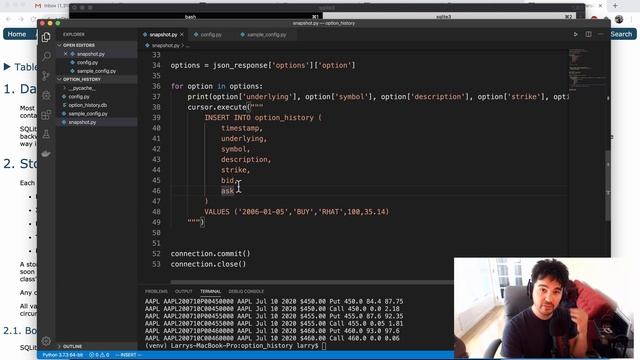Open the Output panel tab
Image resolution: width=640 pixels, height=360 pixels.
pos(184,291)
